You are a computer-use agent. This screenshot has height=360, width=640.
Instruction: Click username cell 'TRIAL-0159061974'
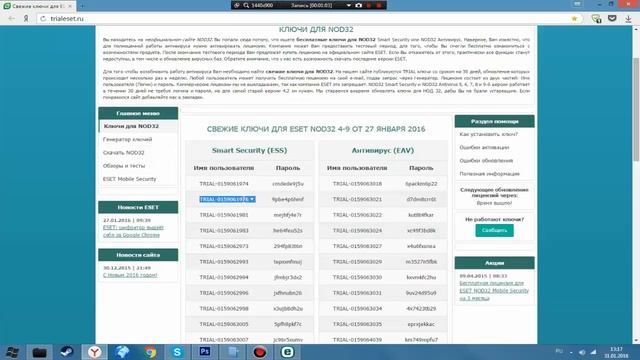click(224, 184)
